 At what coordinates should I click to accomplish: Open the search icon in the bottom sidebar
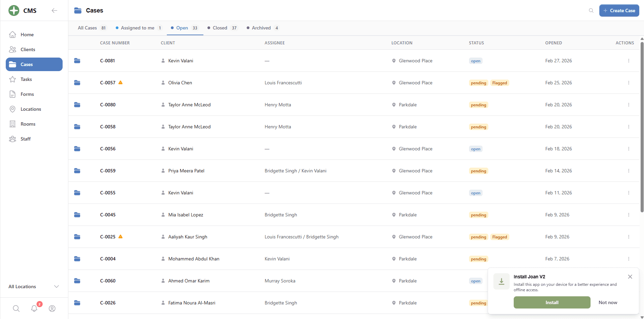[16, 309]
